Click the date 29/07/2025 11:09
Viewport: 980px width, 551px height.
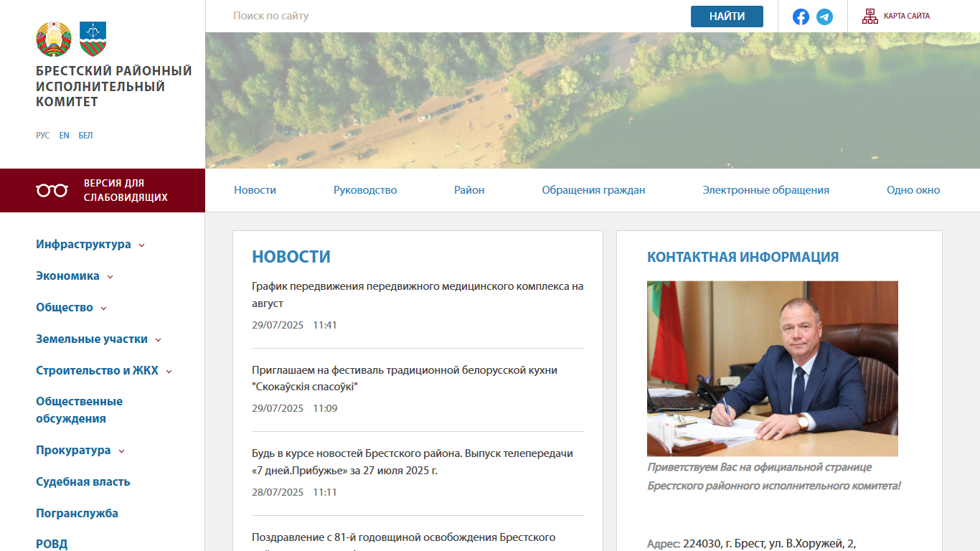click(294, 409)
